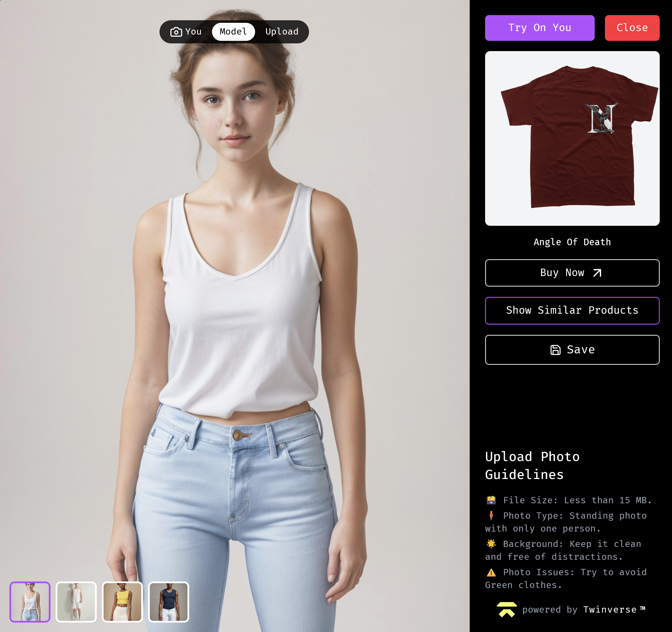
Task: Click the maroon t-shirt product image
Action: tap(572, 138)
